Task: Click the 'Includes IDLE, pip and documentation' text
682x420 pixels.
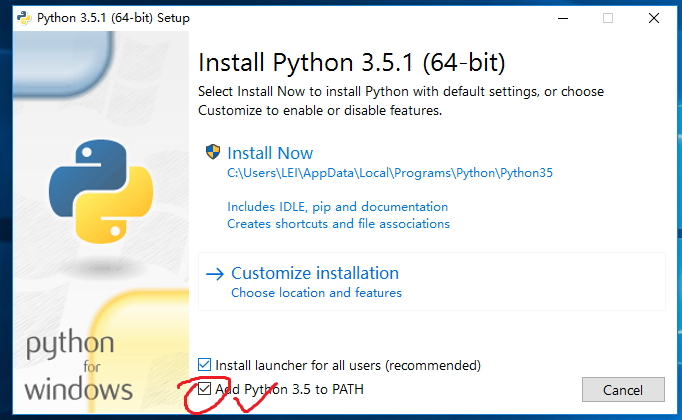Action: point(337,207)
